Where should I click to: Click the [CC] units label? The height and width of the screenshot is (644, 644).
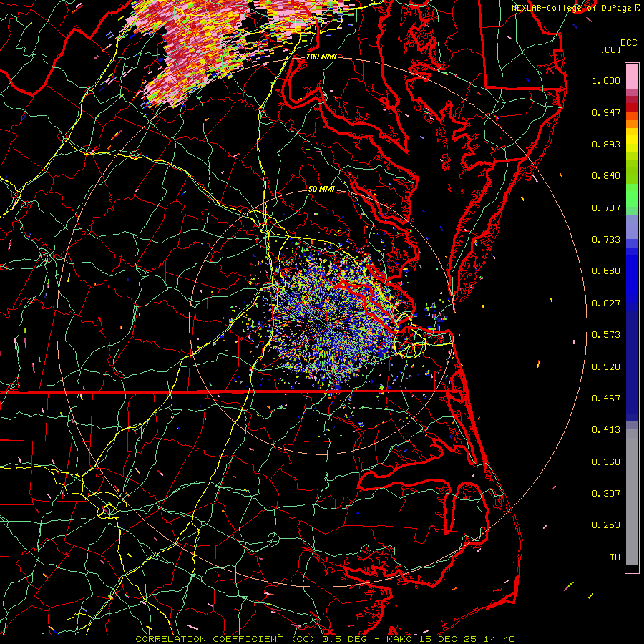pos(611,49)
